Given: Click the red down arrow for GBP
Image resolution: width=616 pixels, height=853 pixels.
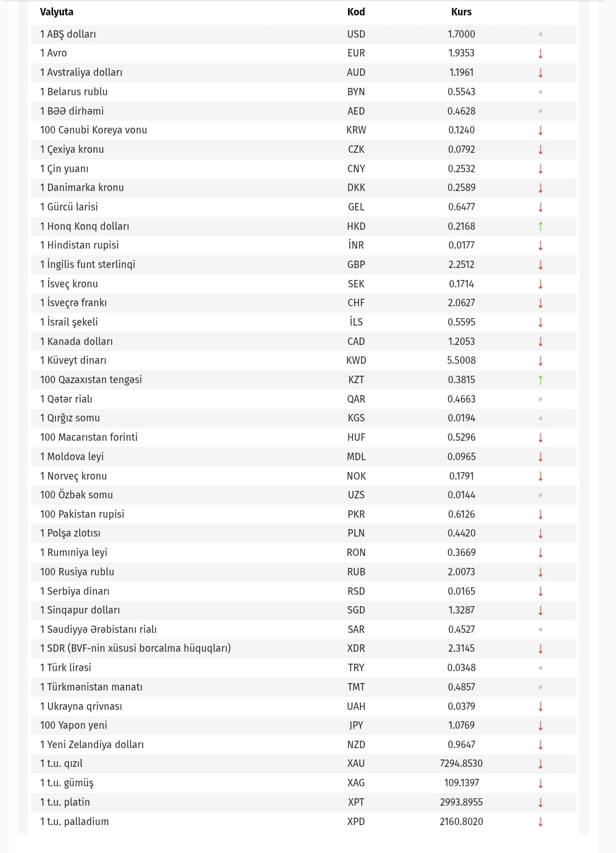Looking at the screenshot, I should point(541,265).
